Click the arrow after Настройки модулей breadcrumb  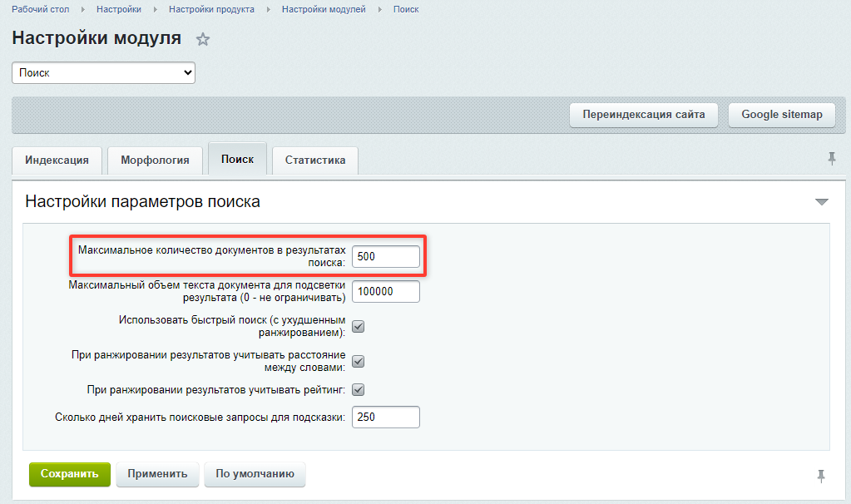(x=380, y=9)
